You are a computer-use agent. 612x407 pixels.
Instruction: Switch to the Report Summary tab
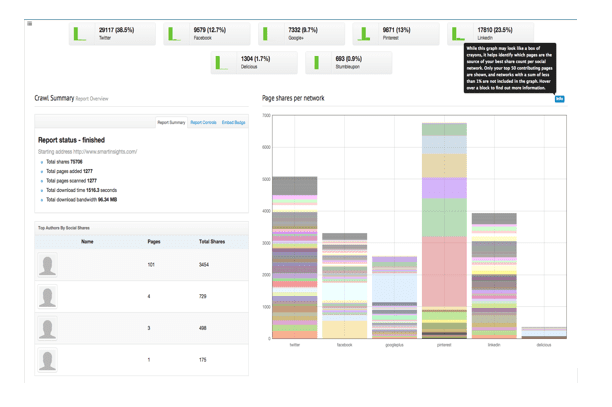tap(171, 122)
